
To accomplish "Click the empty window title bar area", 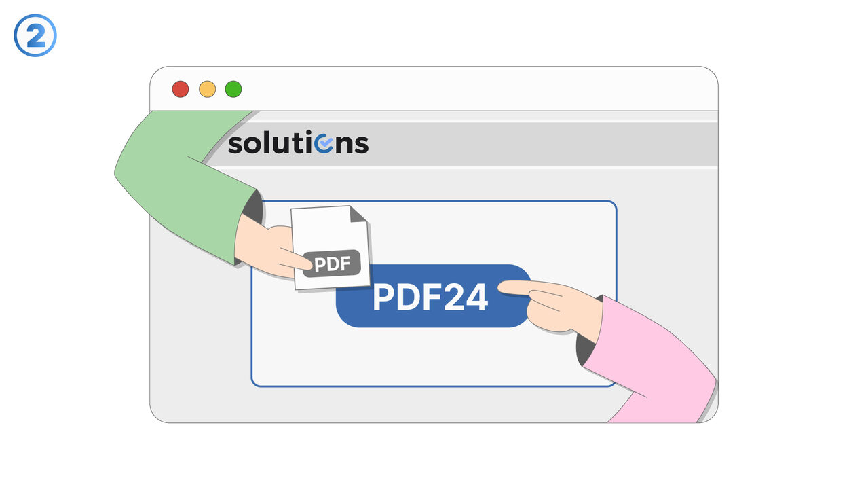I will point(475,89).
